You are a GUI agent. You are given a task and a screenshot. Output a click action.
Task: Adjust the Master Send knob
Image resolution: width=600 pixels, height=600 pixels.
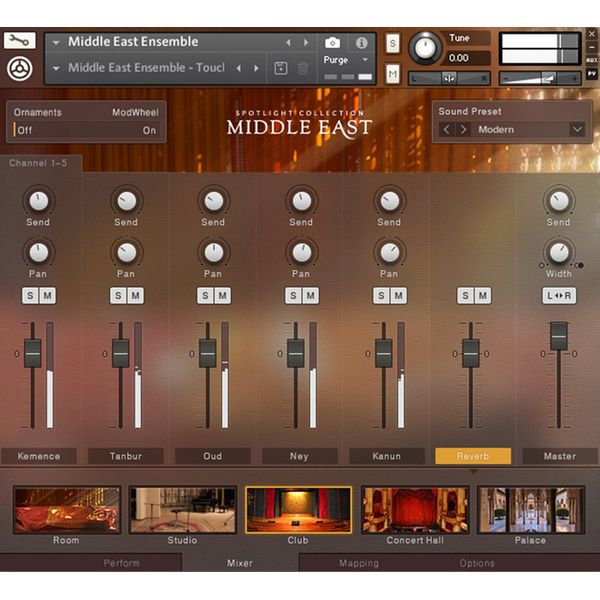[x=559, y=201]
